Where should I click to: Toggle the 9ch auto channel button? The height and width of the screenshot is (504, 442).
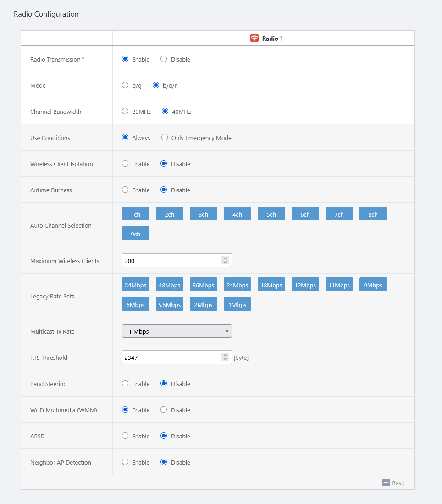click(136, 234)
